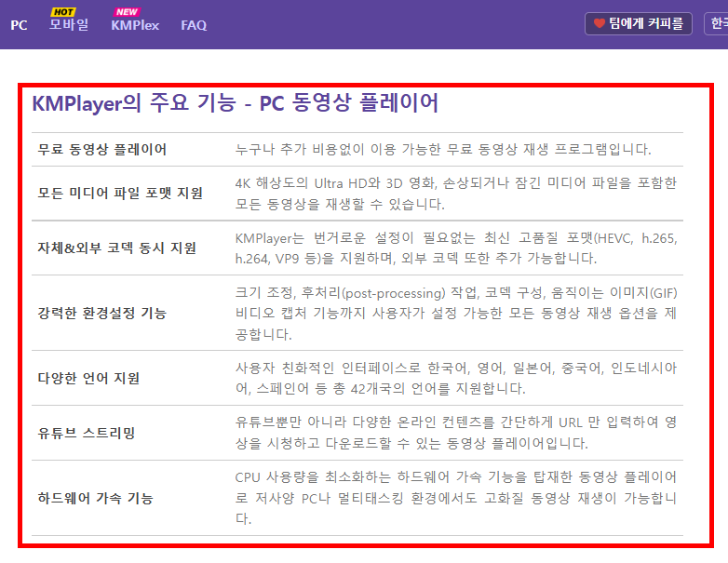Select the row label 모든 미디어 파일 포맷 지원
The width and height of the screenshot is (728, 563).
point(120,193)
